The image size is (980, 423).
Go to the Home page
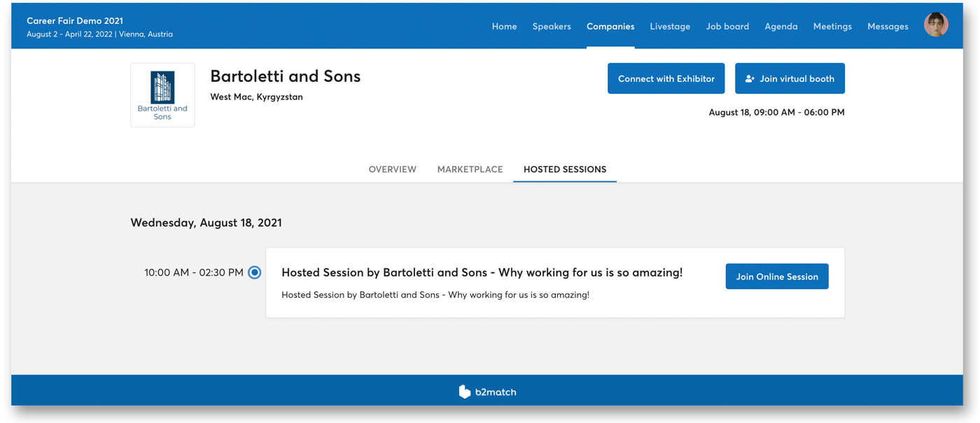coord(504,27)
